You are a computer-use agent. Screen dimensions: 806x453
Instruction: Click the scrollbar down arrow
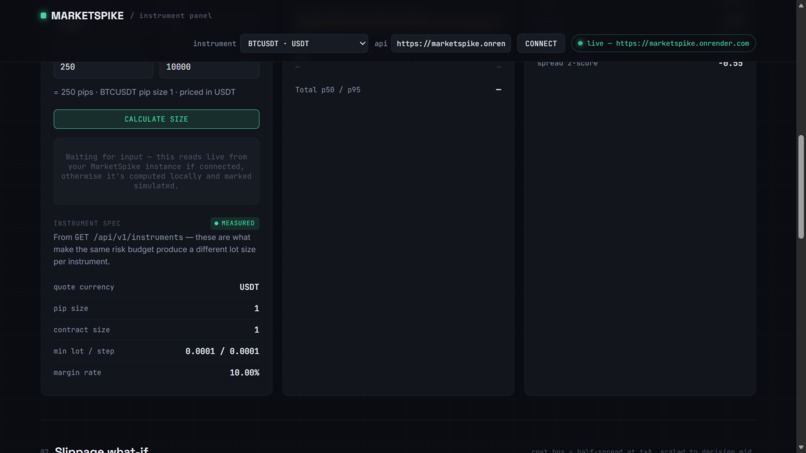[801, 448]
